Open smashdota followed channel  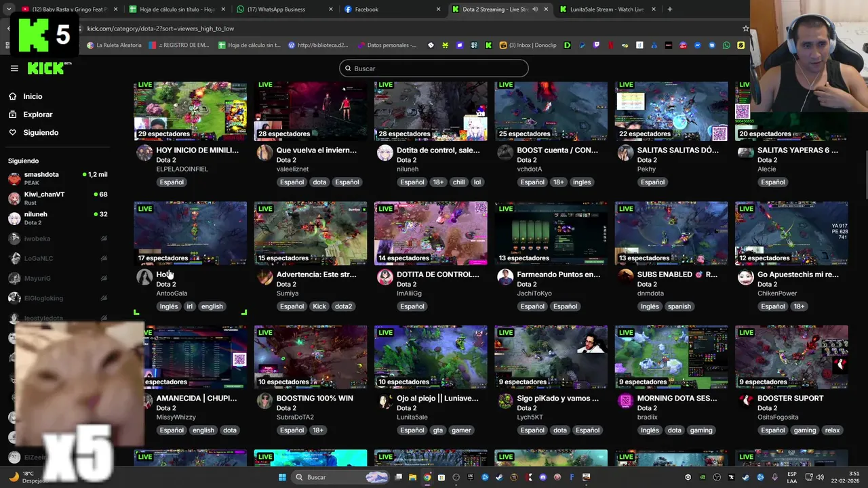point(58,178)
